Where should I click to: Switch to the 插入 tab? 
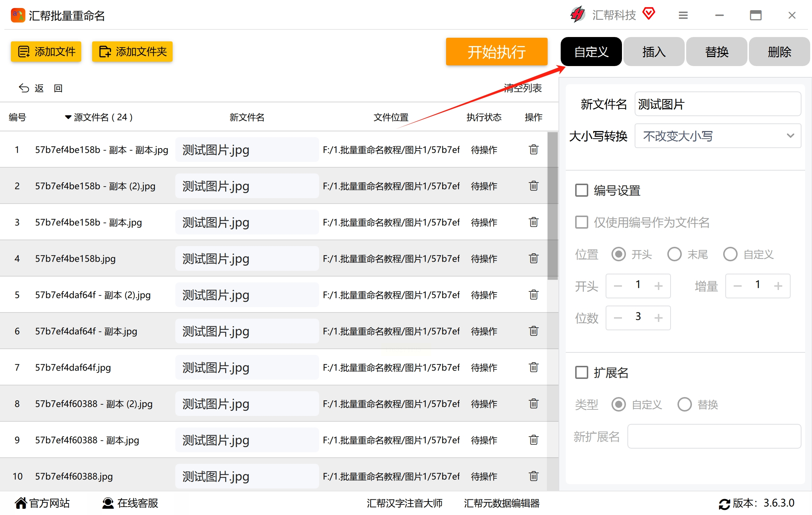[654, 52]
